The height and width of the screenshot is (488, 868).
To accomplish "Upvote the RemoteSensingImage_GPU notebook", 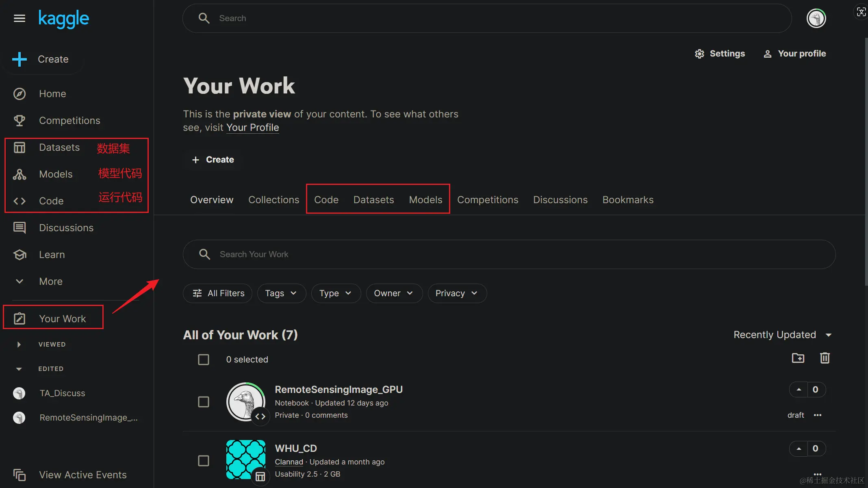I will point(799,390).
